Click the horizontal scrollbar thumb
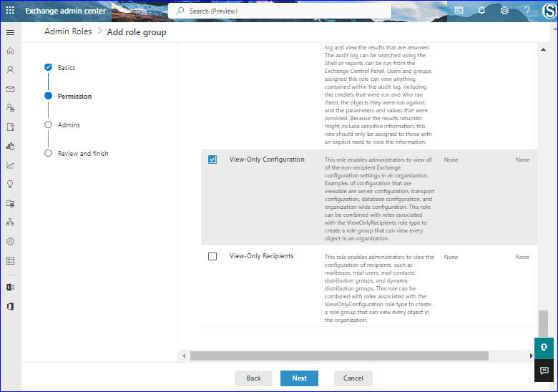The width and height of the screenshot is (558, 392). 339,356
